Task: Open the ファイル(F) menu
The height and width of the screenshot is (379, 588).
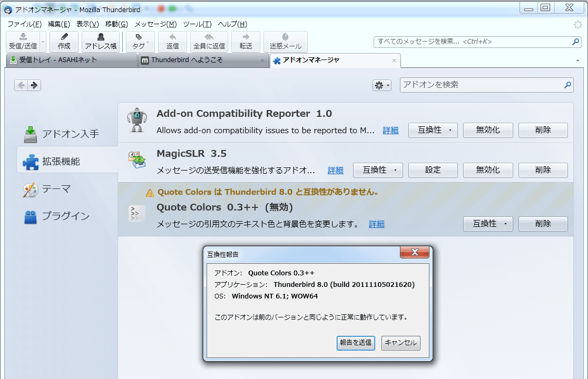Action: pos(24,24)
